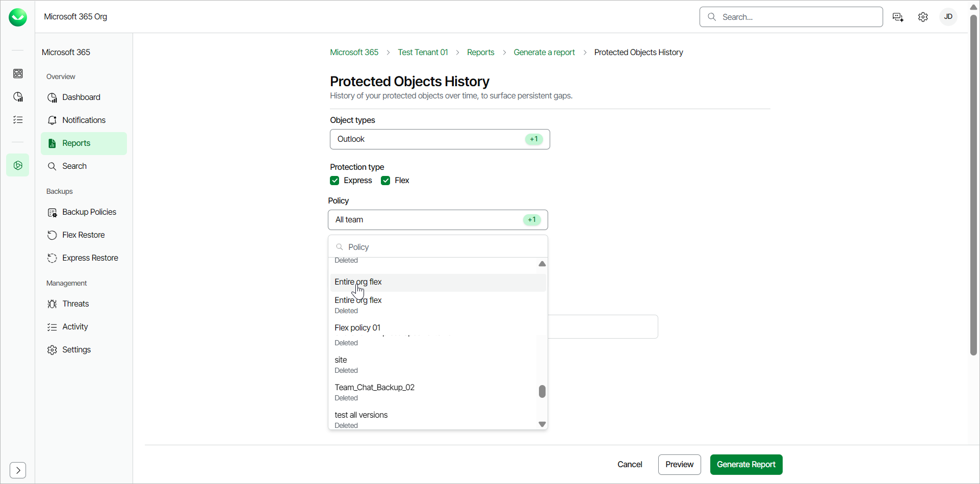
Task: Click the green app logo icon
Action: click(18, 17)
